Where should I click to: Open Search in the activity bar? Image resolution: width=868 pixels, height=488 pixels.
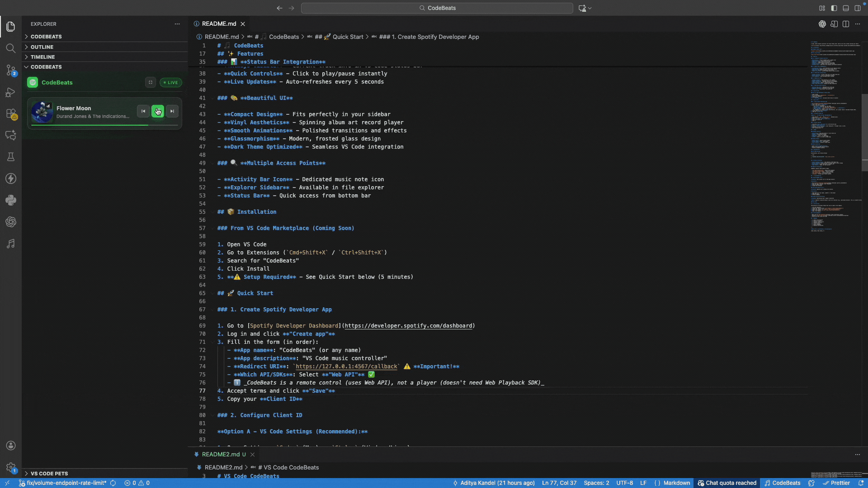pyautogui.click(x=11, y=48)
